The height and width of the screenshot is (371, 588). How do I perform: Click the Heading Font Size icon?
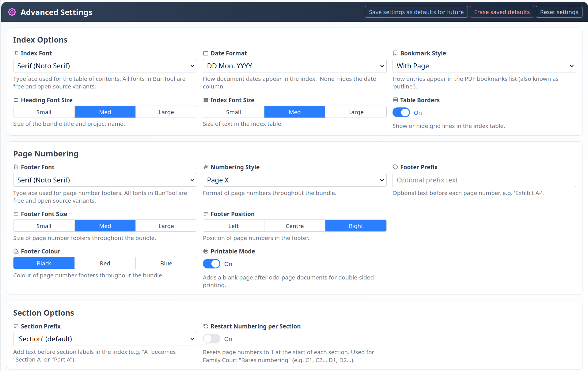pyautogui.click(x=16, y=100)
